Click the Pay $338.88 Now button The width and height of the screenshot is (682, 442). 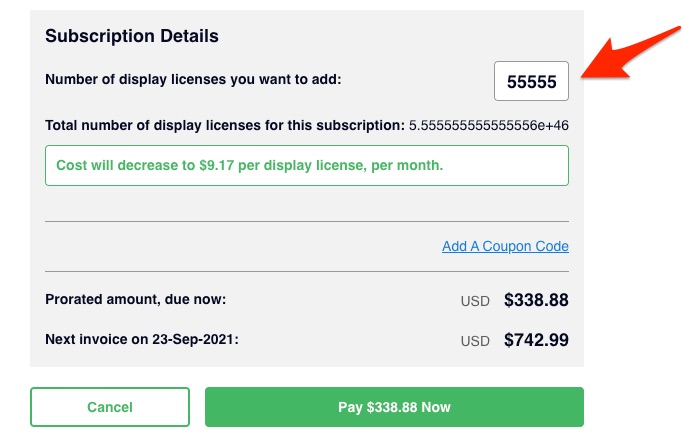coord(394,407)
